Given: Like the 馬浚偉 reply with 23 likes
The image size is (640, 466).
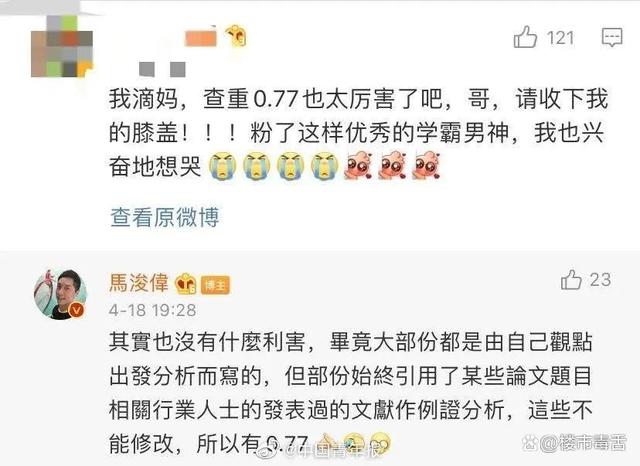Looking at the screenshot, I should pyautogui.click(x=571, y=280).
